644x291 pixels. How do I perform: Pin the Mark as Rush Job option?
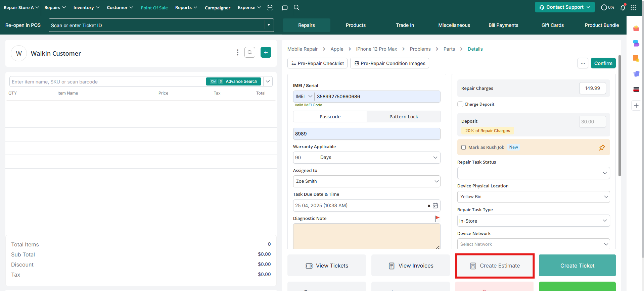click(602, 148)
